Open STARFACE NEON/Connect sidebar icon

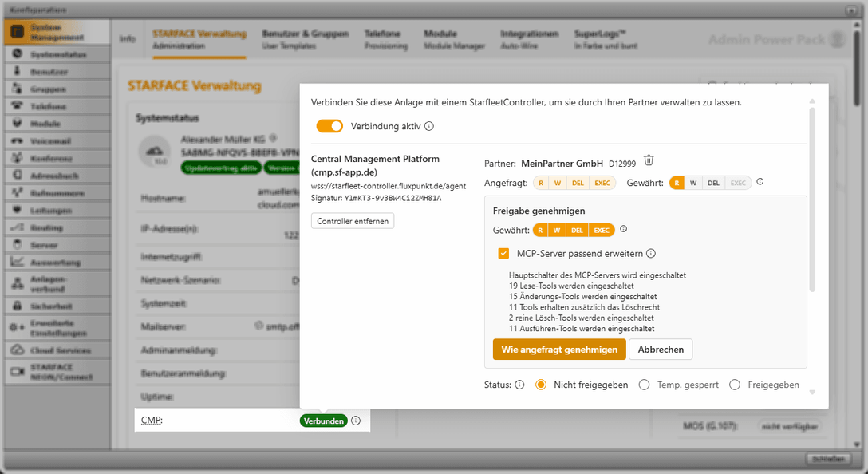click(18, 372)
